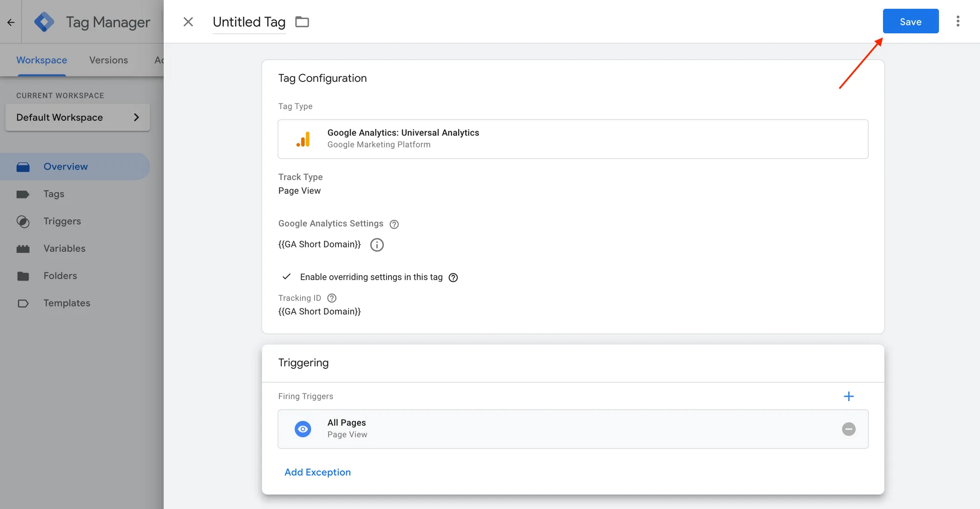Click the Add Exception link

[x=318, y=472]
